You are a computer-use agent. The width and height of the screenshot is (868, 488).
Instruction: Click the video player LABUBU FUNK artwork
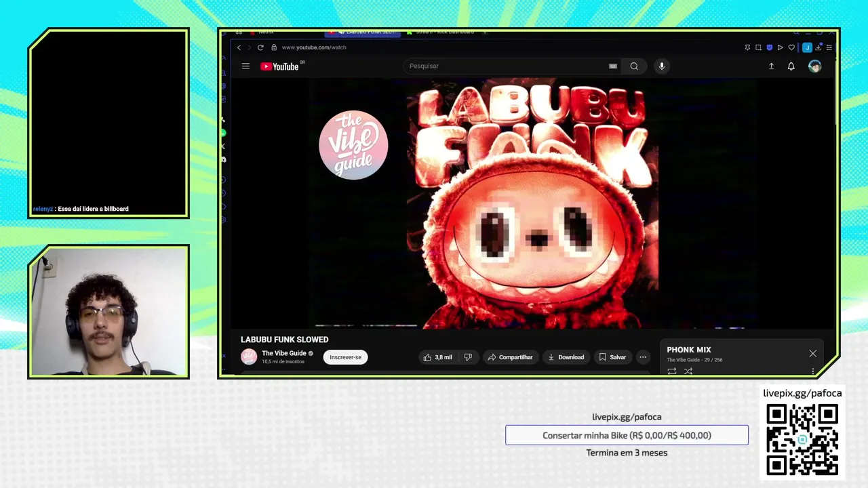(532, 203)
